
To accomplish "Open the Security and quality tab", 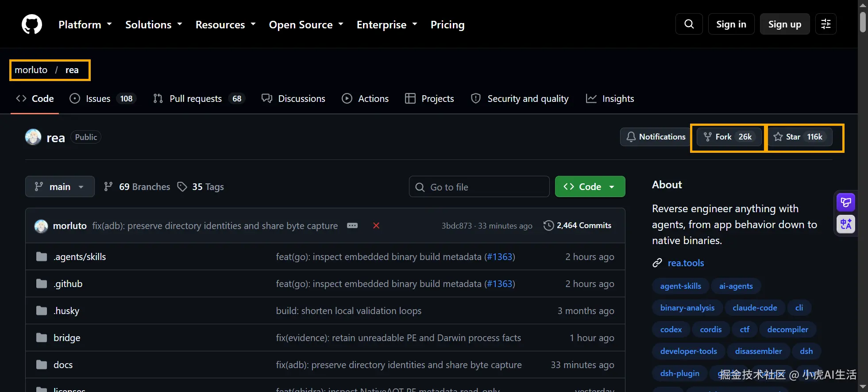I will pyautogui.click(x=520, y=98).
